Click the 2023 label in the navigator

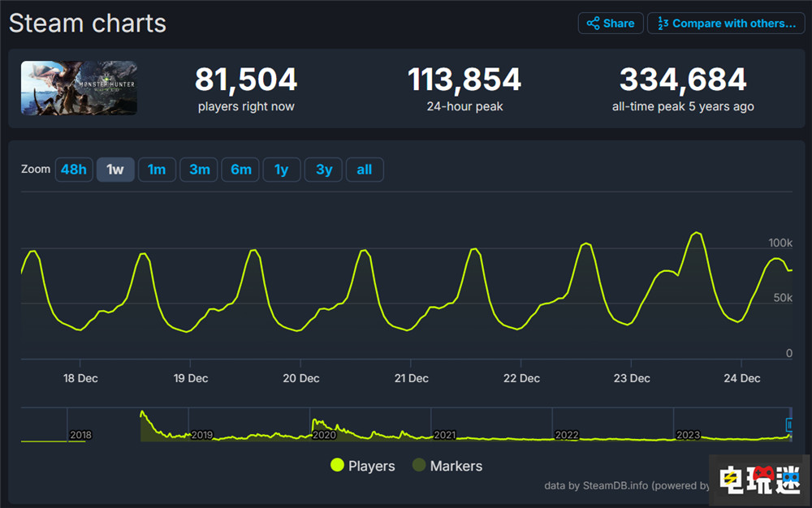[x=688, y=435]
